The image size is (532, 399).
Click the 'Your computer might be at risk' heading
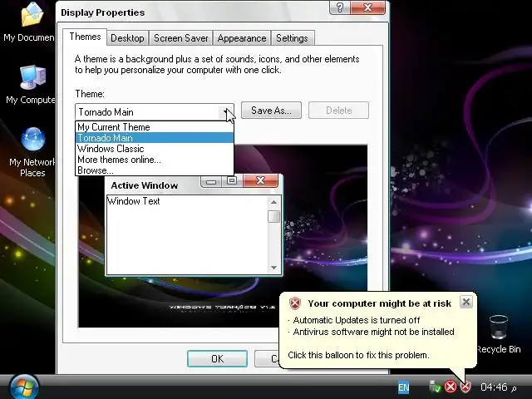point(380,303)
